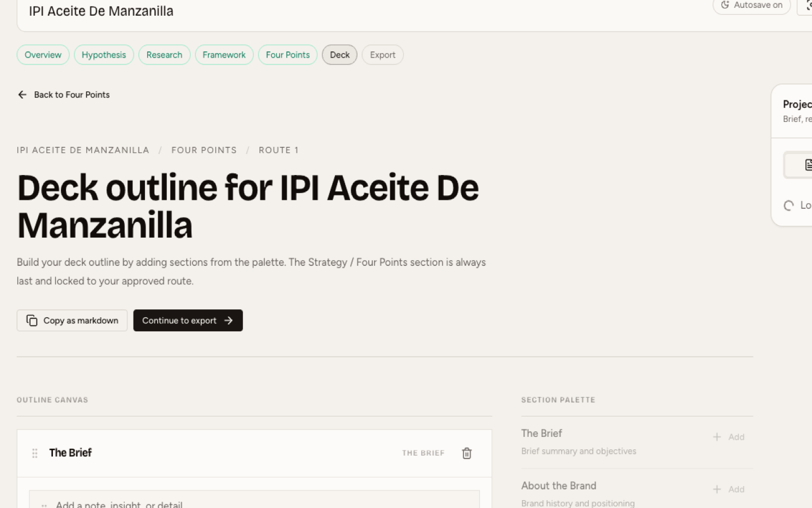This screenshot has height=508, width=812.
Task: Go to the Research tab
Action: (x=164, y=55)
